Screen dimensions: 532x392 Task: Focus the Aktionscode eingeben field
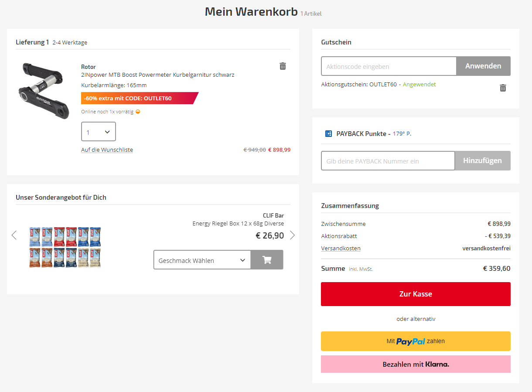pos(389,66)
